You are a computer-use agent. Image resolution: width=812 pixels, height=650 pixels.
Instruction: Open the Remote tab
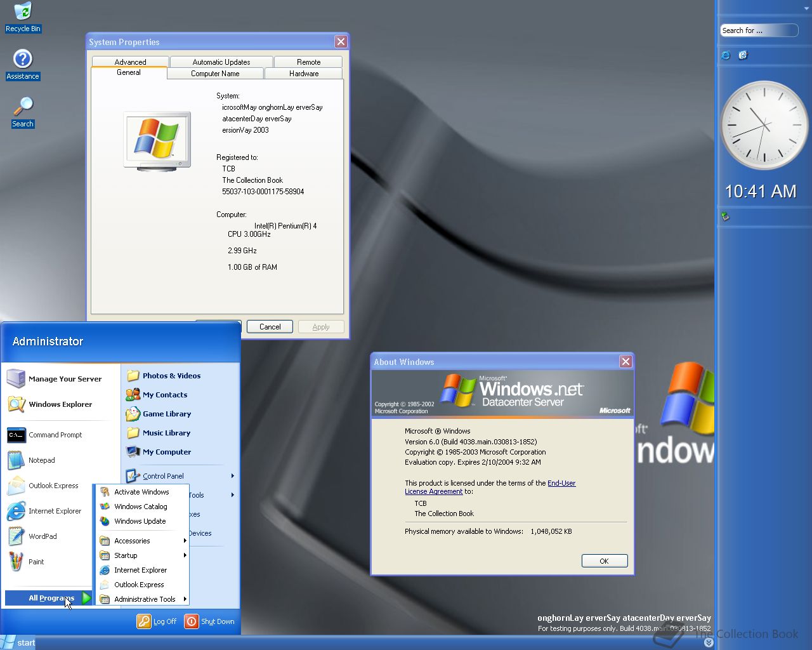(x=308, y=62)
